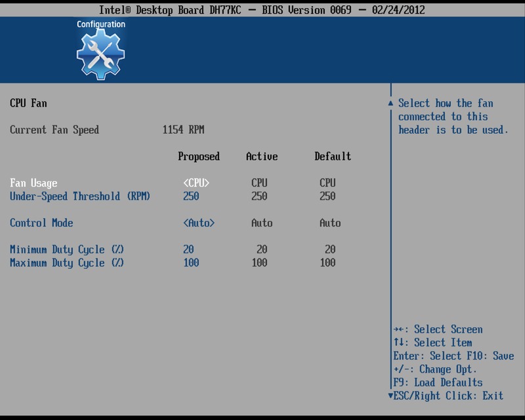525x420 pixels.
Task: Select the Under-Speed Threshold (RPM) label
Action: coord(80,196)
